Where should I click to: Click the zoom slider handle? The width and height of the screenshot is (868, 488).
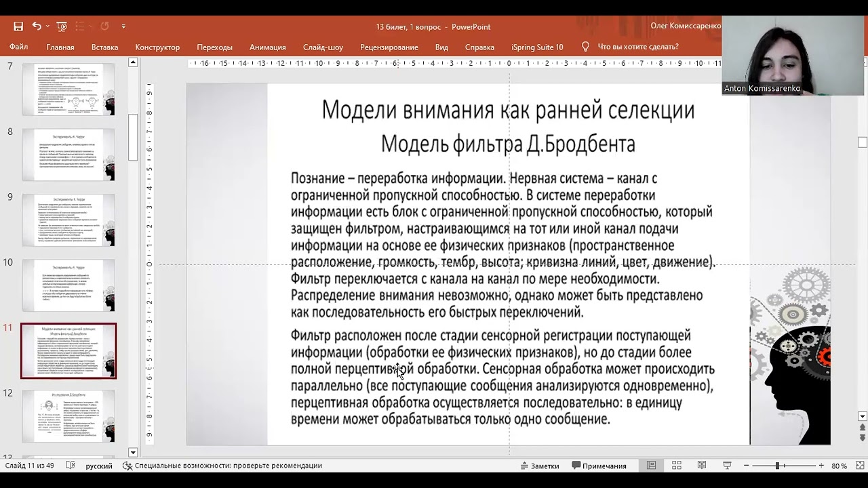click(x=778, y=466)
